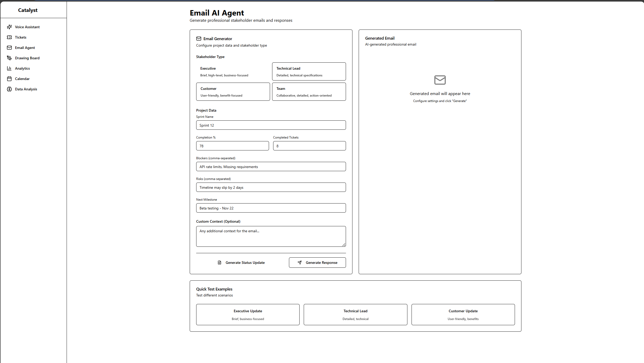
Task: Click the Generate Response button
Action: 317,263
